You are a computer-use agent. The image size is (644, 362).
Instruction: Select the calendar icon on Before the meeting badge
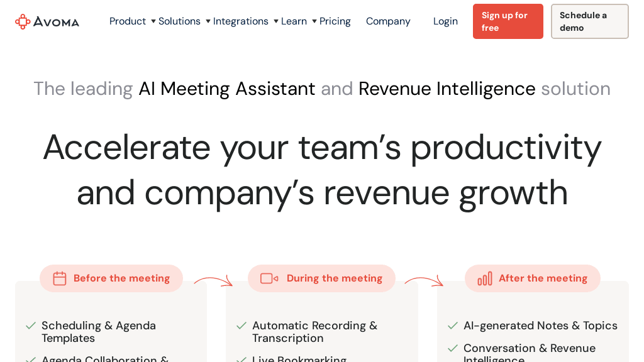(60, 278)
